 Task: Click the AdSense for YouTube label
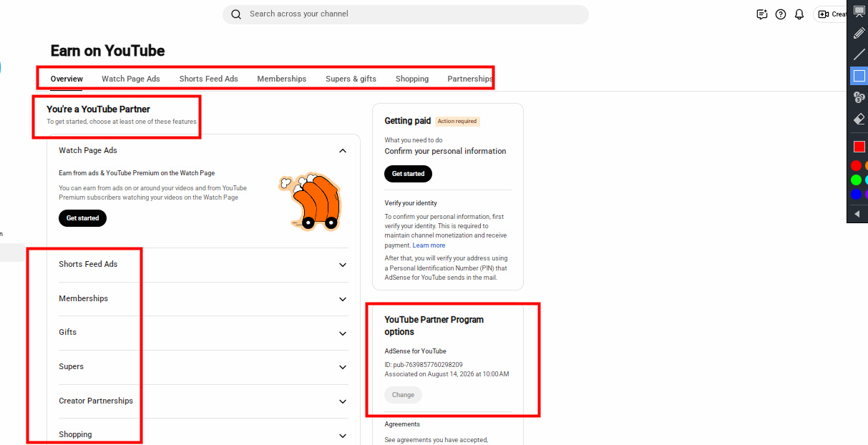[x=415, y=351]
